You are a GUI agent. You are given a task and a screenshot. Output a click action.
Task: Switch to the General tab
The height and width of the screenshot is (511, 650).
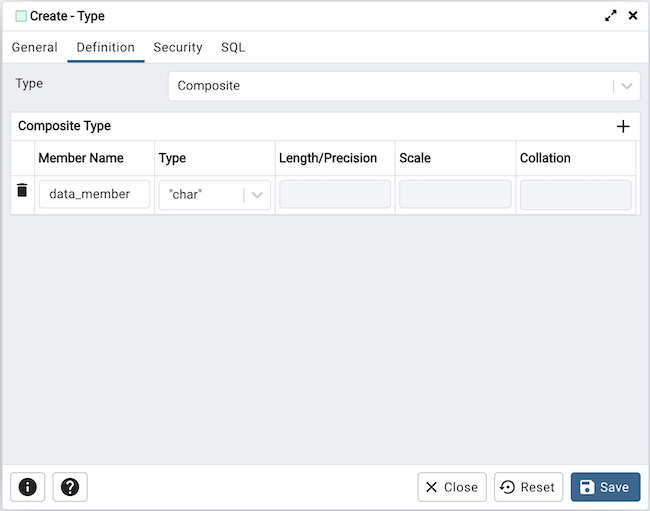35,47
